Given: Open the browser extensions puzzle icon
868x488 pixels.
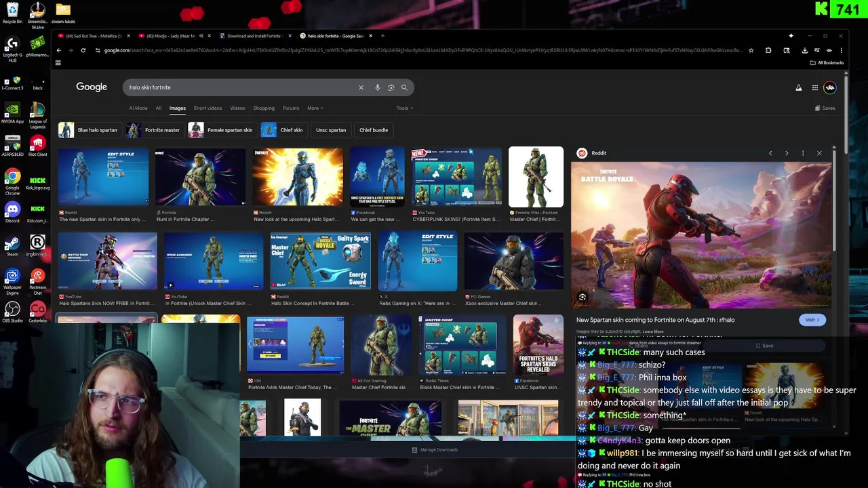Looking at the screenshot, I should 768,50.
